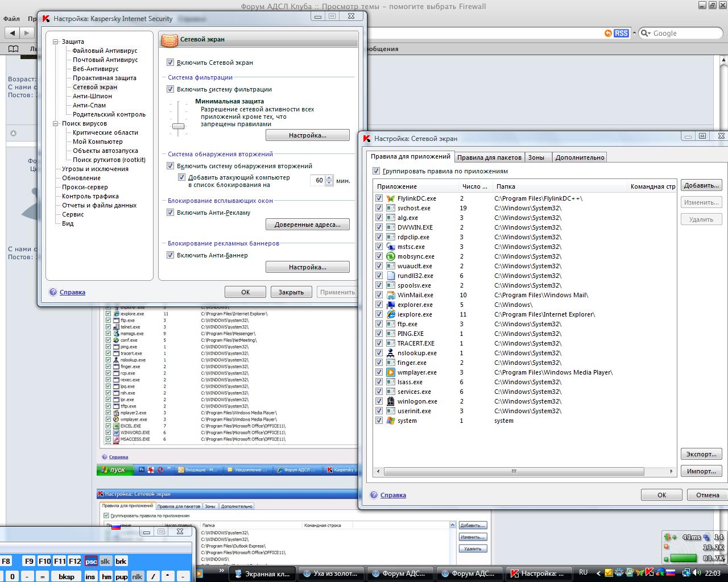Click the Экспорт button

tap(701, 454)
